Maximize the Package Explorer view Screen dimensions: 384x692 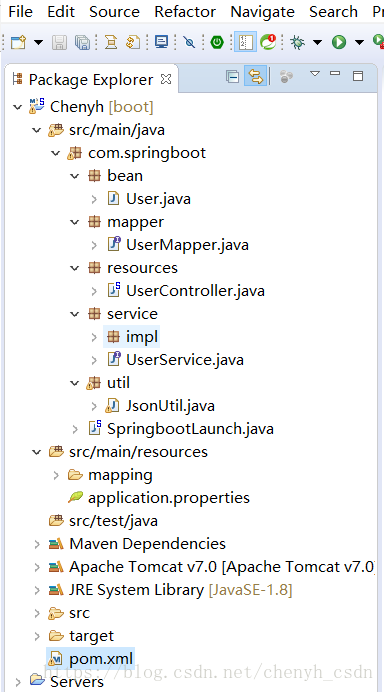click(x=358, y=76)
